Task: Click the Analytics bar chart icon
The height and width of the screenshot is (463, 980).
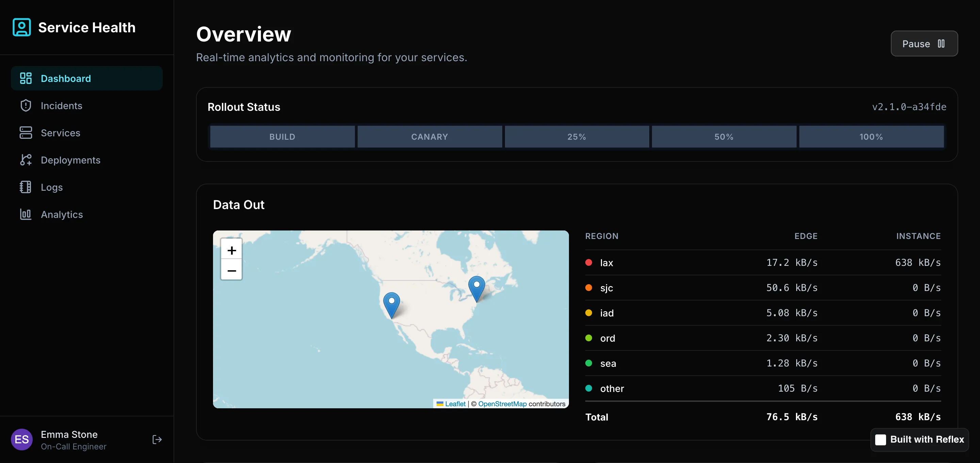Action: 26,215
